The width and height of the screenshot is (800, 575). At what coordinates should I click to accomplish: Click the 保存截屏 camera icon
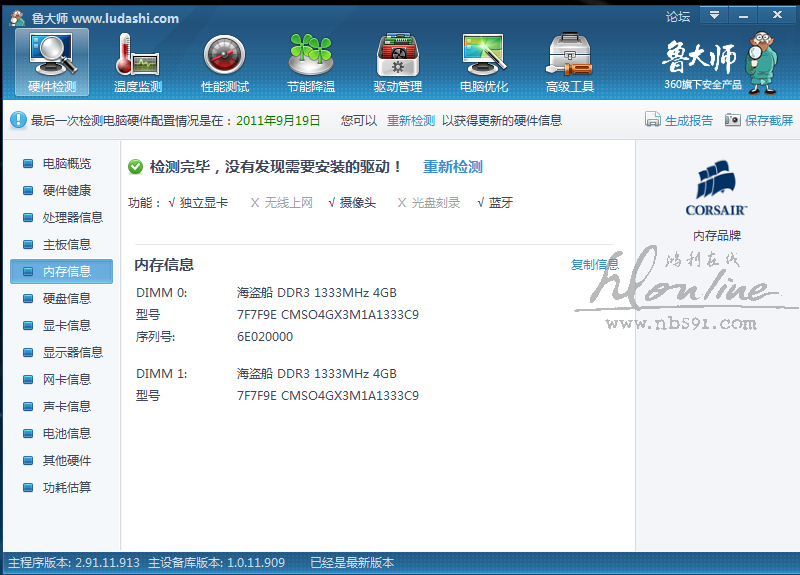click(732, 120)
